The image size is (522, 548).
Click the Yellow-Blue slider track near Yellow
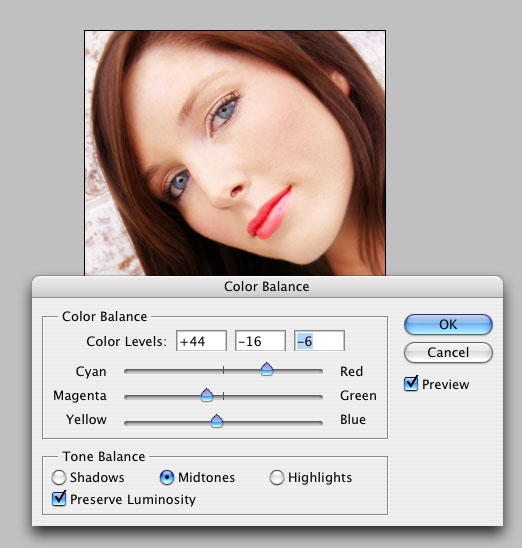[140, 423]
